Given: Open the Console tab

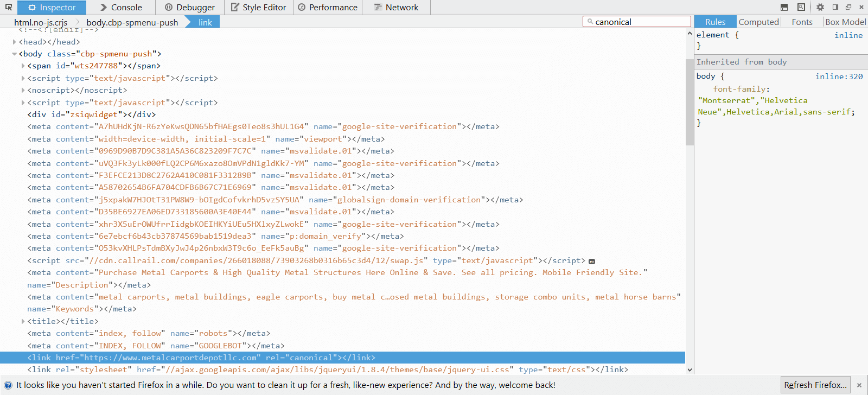Looking at the screenshot, I should 120,8.
